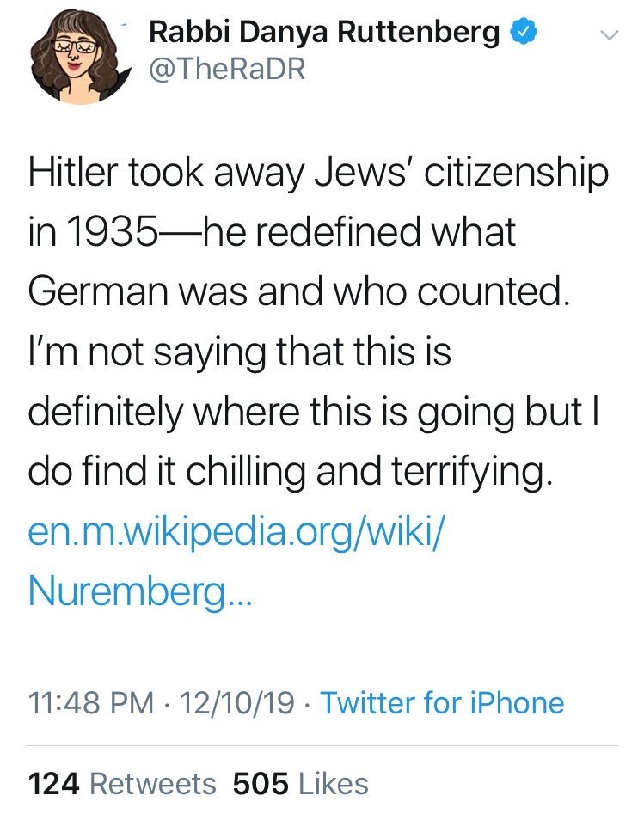View the 124 Retweets list

(x=123, y=783)
